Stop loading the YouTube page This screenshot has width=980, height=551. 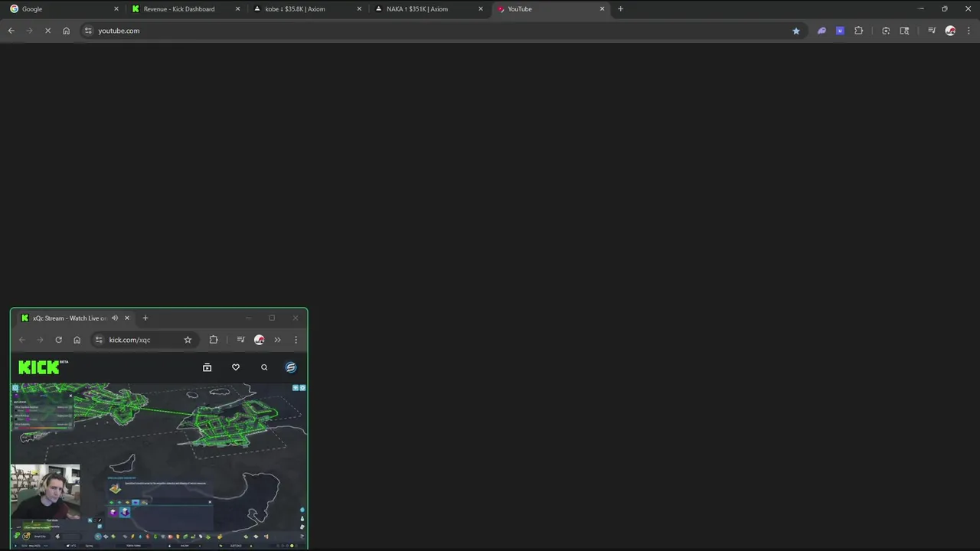47,31
